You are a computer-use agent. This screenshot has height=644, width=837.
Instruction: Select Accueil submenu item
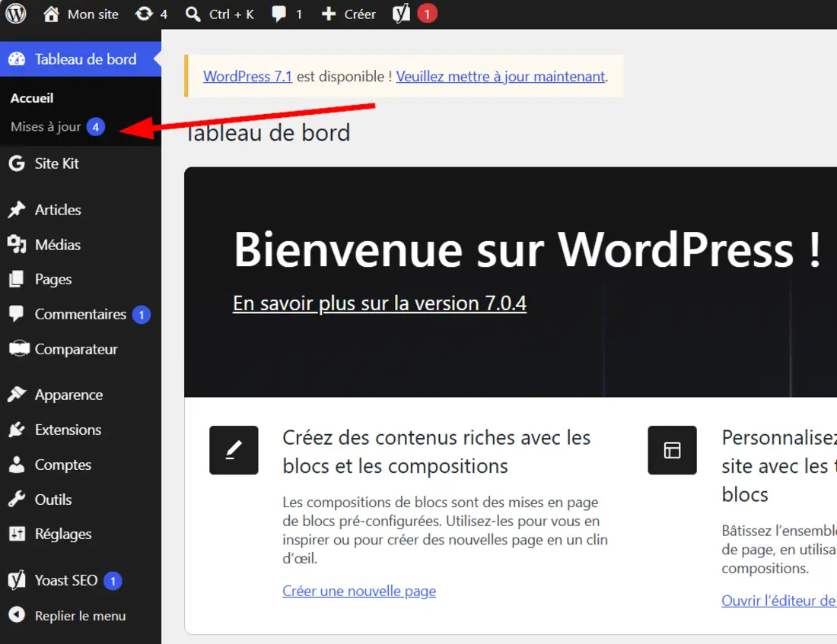coord(32,98)
